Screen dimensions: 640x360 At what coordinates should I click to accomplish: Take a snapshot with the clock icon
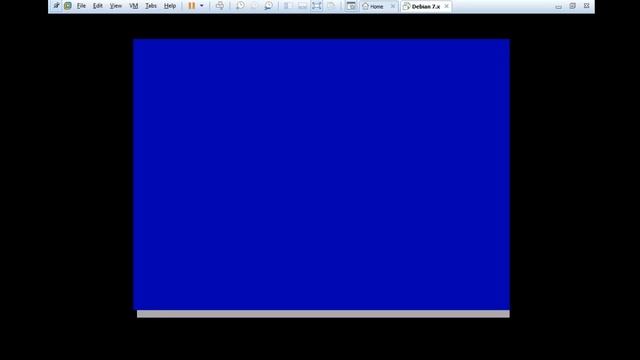240,6
